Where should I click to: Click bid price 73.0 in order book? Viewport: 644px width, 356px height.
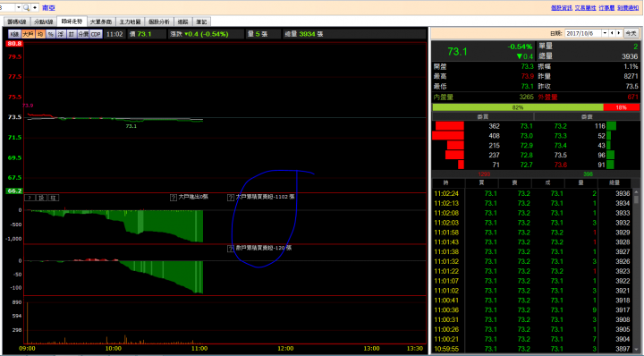[x=526, y=135]
